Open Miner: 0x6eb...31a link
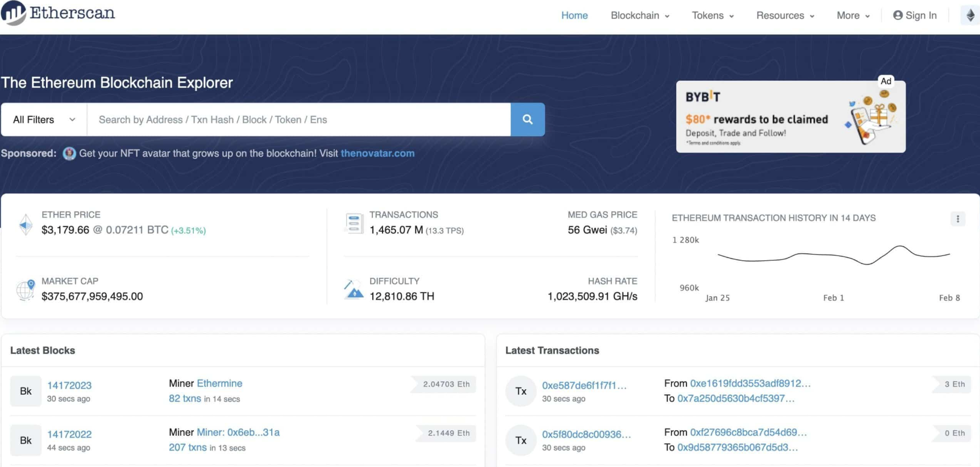 coord(238,432)
